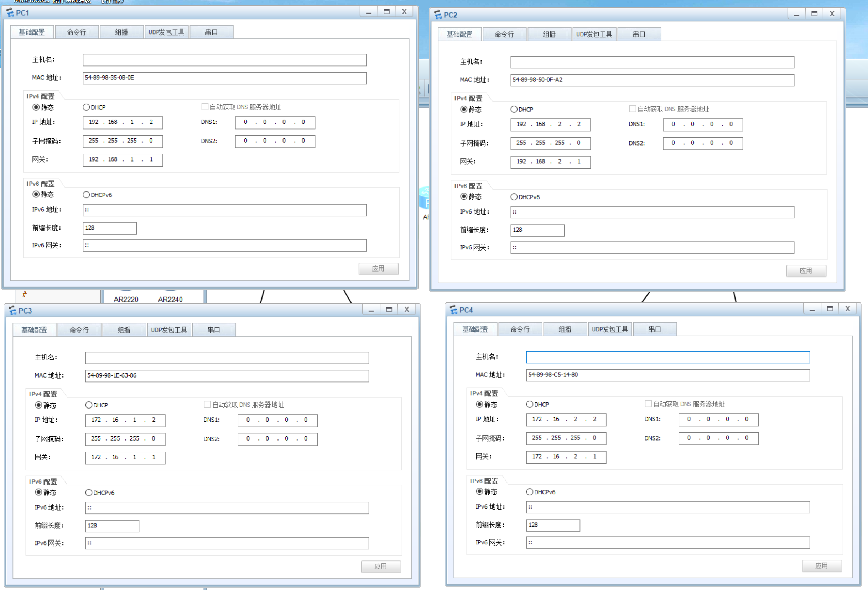Click the PC1 window title icon

tap(10, 13)
